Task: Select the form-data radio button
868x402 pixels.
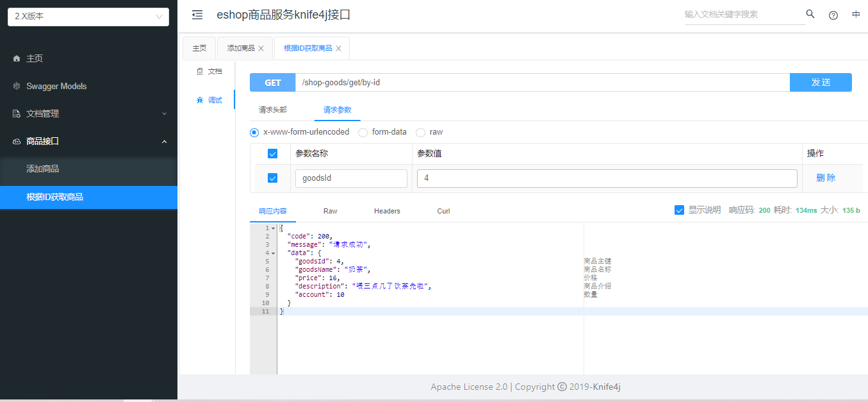Action: pyautogui.click(x=363, y=132)
